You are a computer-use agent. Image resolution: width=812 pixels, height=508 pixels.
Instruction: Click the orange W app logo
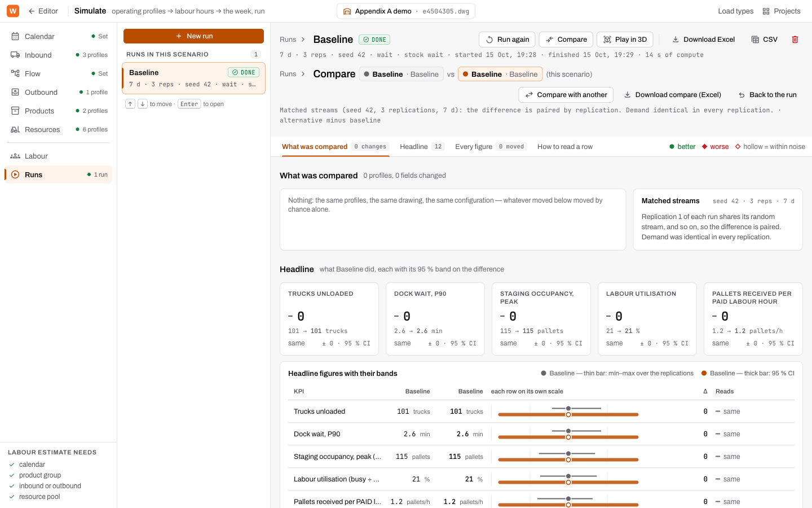point(12,11)
